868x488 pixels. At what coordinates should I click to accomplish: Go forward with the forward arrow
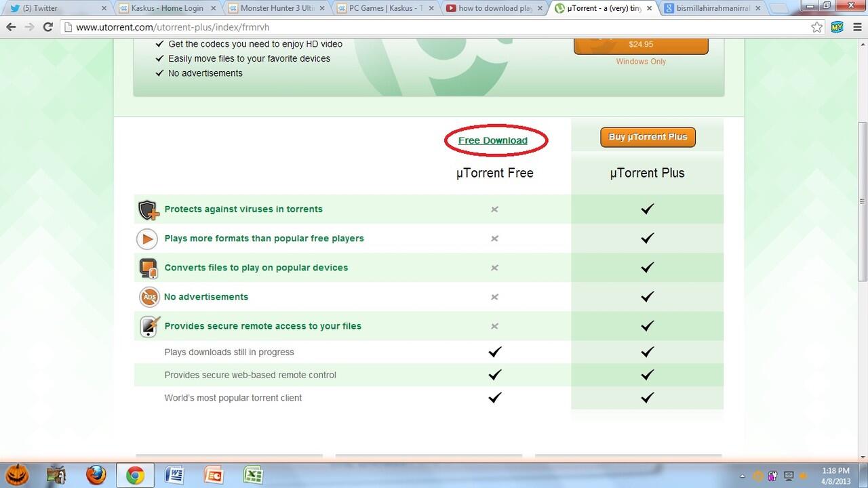tap(30, 27)
